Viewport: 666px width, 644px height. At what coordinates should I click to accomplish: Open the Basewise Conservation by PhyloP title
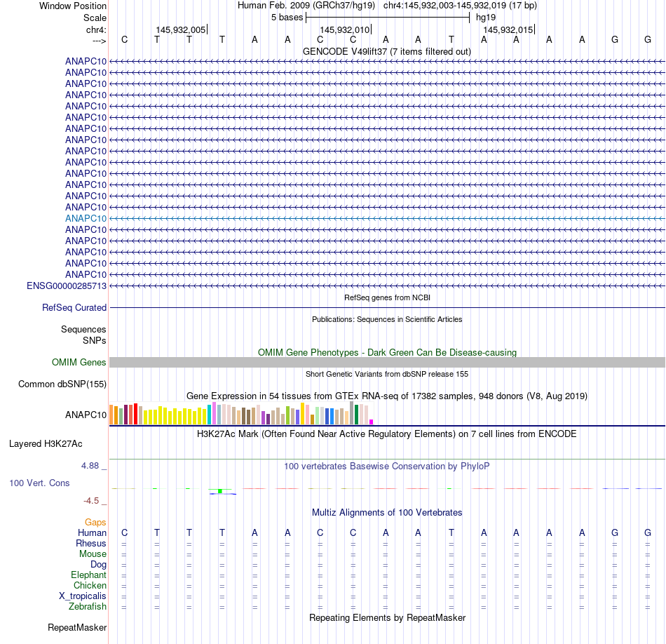pyautogui.click(x=387, y=467)
